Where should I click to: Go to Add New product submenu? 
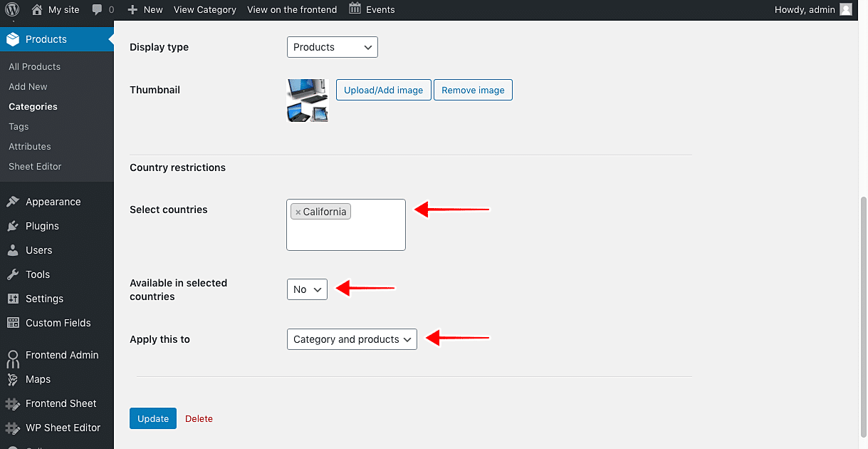[x=28, y=86]
